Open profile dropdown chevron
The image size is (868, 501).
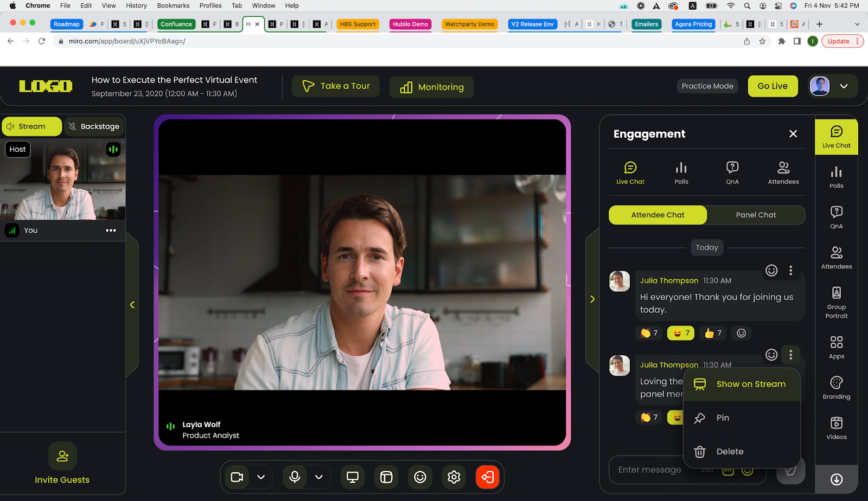844,86
